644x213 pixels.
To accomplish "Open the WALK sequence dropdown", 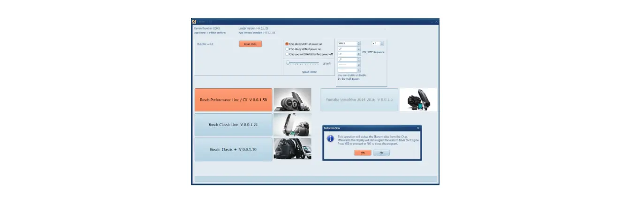I will (x=349, y=44).
